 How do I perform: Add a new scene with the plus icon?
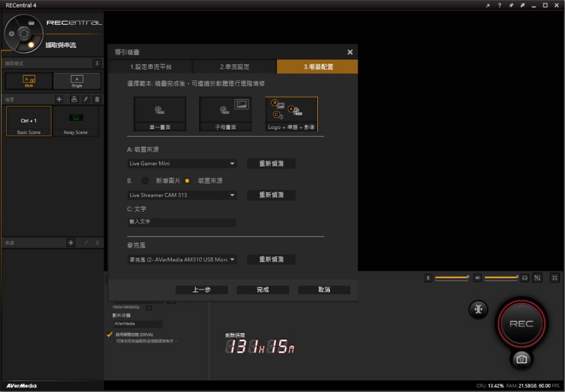point(59,99)
